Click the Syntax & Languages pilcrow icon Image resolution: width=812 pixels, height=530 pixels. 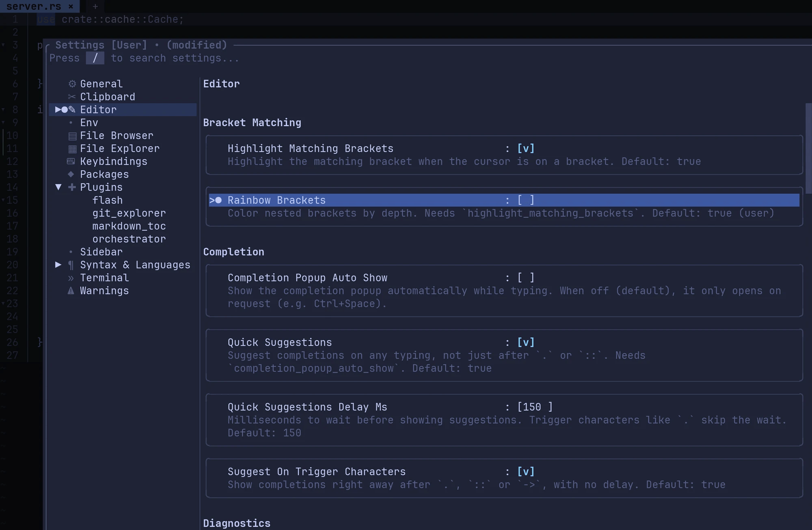(71, 265)
